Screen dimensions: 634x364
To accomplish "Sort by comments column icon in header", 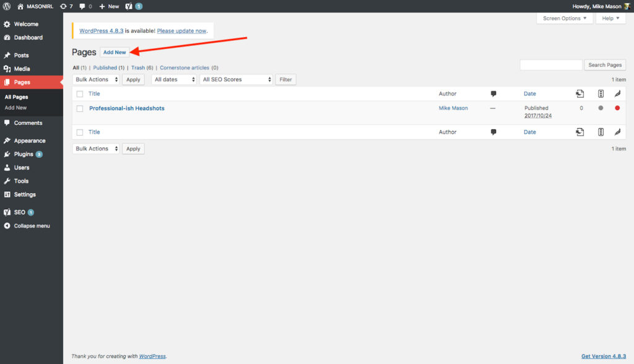I will coord(493,94).
